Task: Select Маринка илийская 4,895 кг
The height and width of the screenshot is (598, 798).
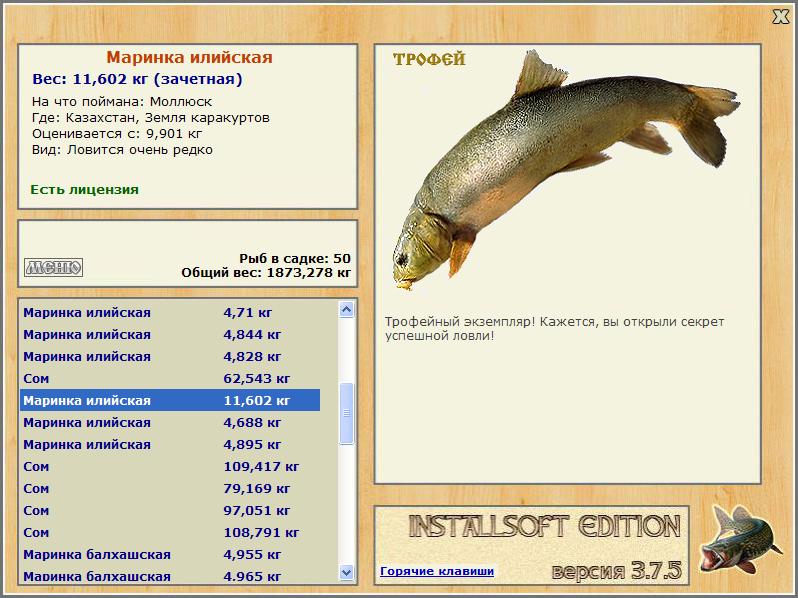Action: pyautogui.click(x=170, y=445)
